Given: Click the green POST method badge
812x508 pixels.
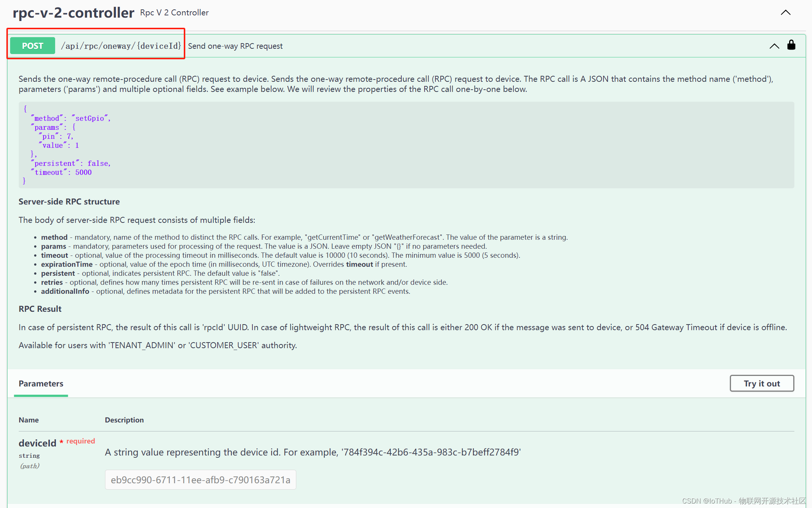Looking at the screenshot, I should click(33, 46).
